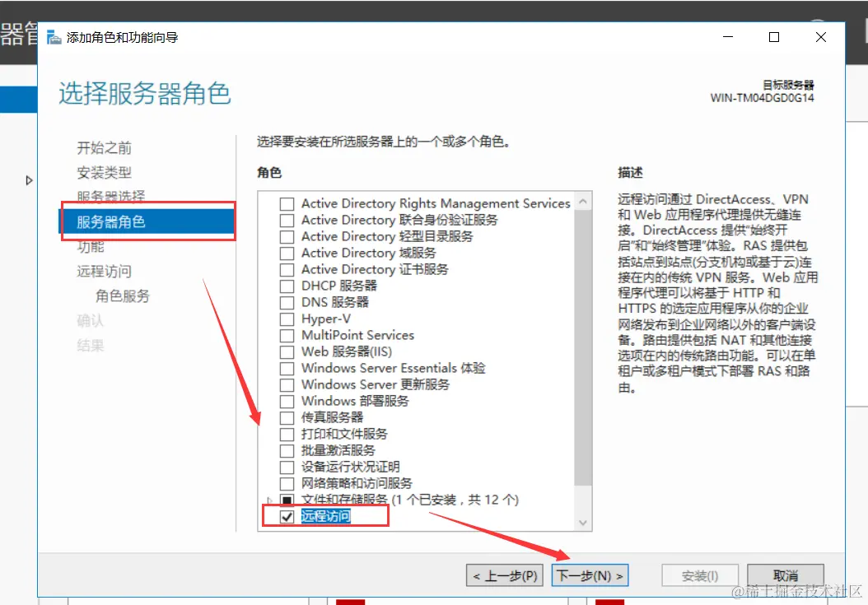Enable the DNS 服务器 role checkbox
Screen dimensions: 868x605
287,303
